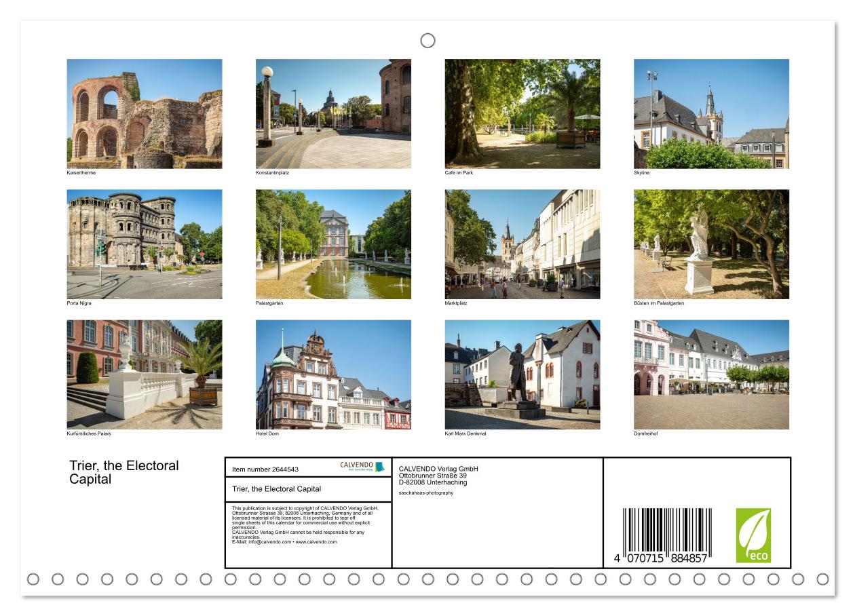855x616 pixels.
Task: Click the 'Hotel Dom' caption
Action: click(267, 434)
